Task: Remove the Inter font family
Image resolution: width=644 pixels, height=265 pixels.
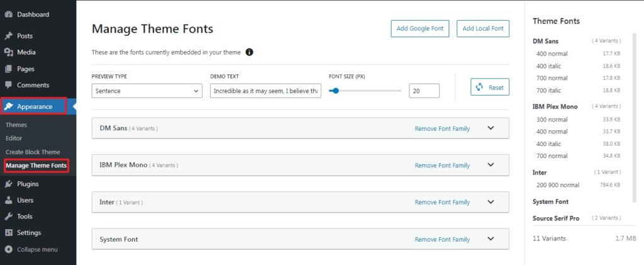Action: point(442,202)
